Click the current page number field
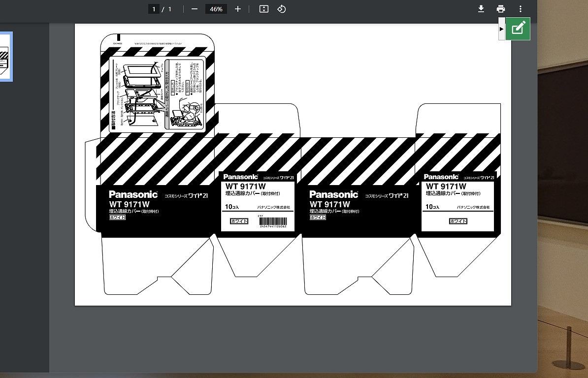588x378 pixels. point(154,9)
